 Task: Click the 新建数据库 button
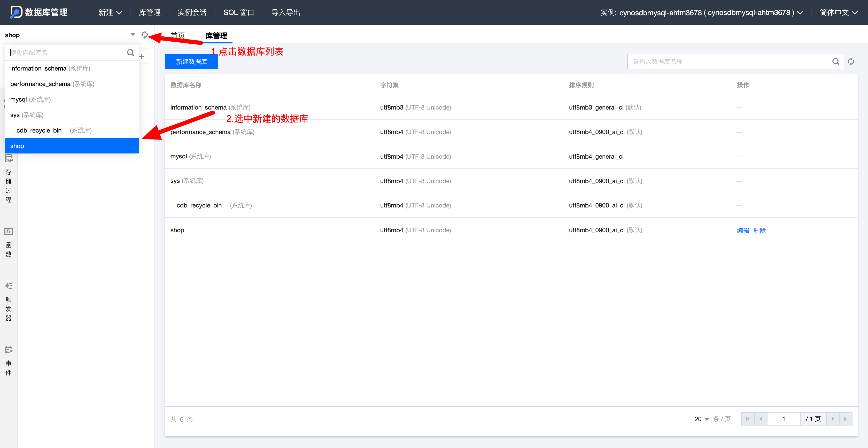pos(191,62)
